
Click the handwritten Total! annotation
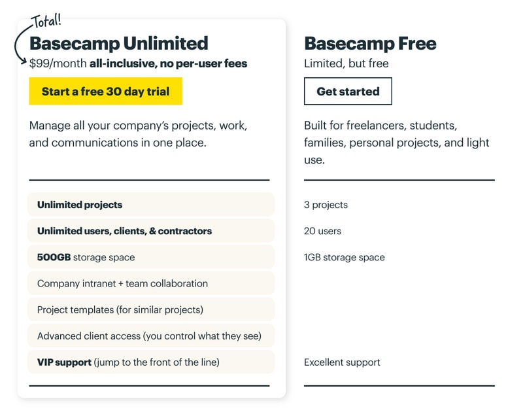click(46, 22)
